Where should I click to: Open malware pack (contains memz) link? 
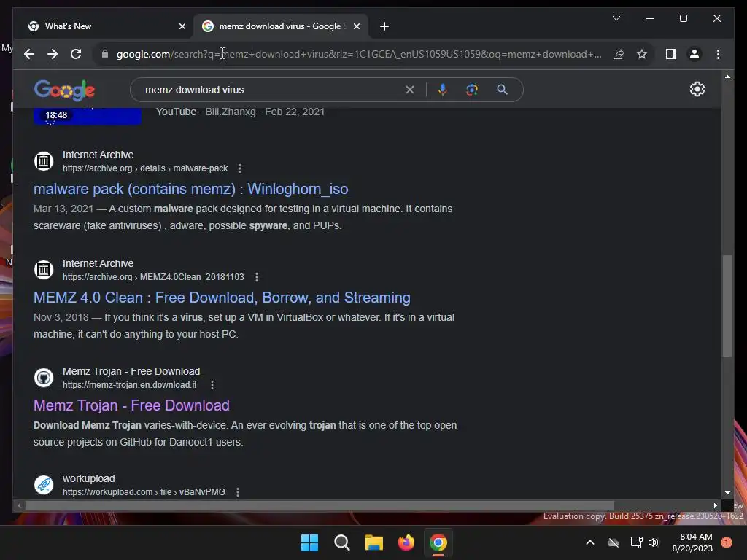190,189
